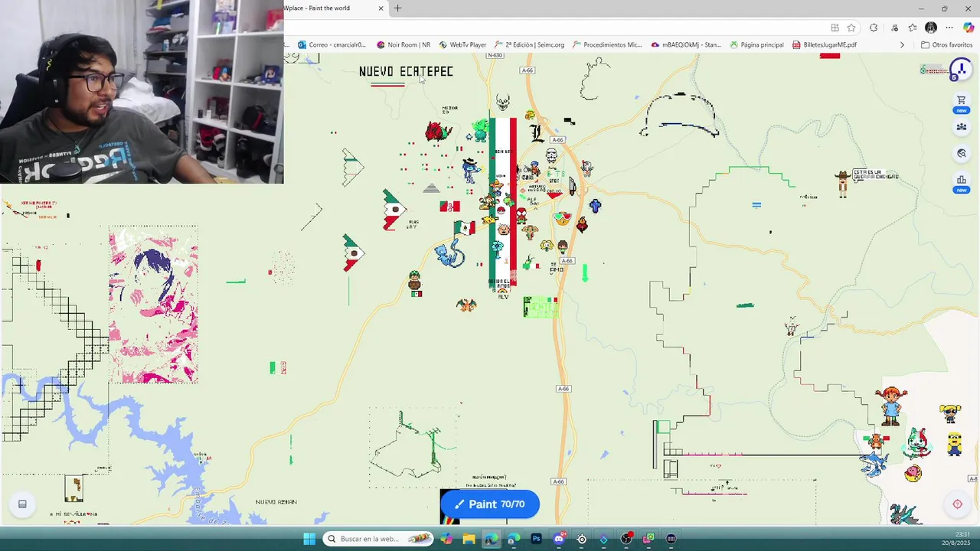Viewport: 980px width, 551px height.
Task: Open the Página principal bookmark
Action: [756, 44]
